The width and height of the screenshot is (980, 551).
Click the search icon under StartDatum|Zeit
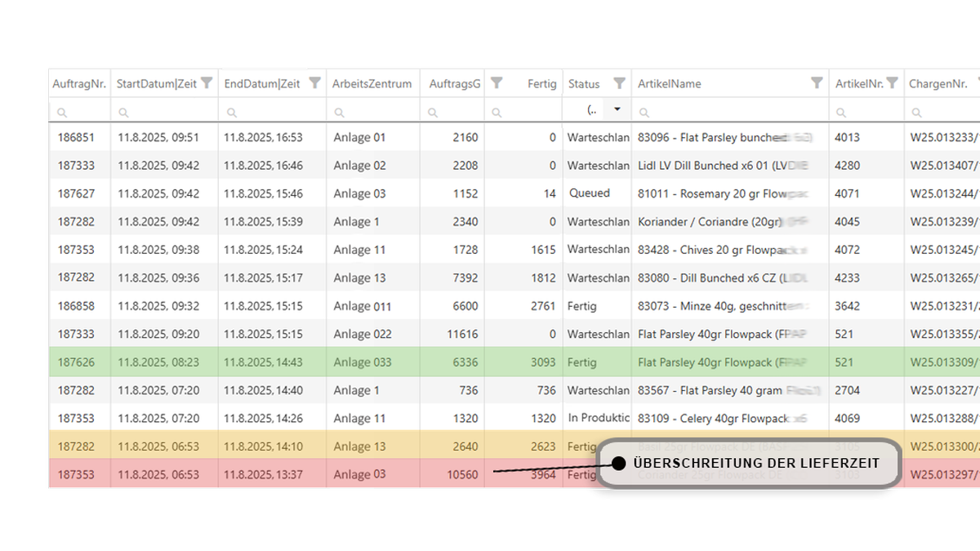tap(124, 112)
